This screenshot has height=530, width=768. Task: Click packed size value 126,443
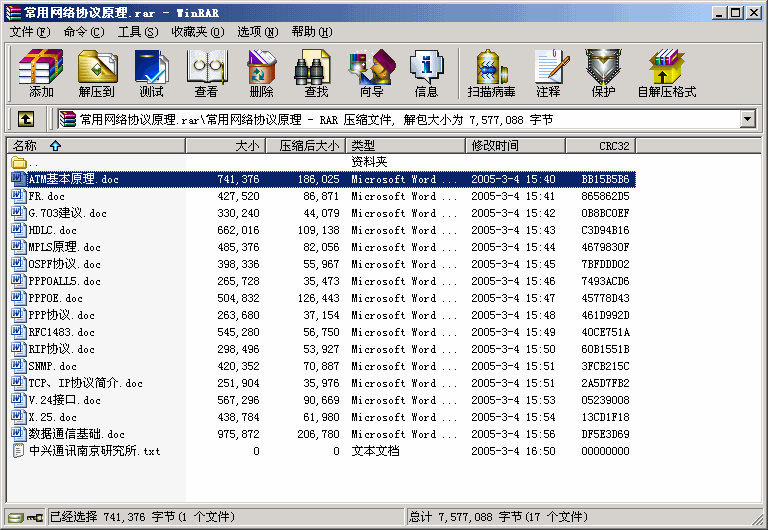click(318, 298)
